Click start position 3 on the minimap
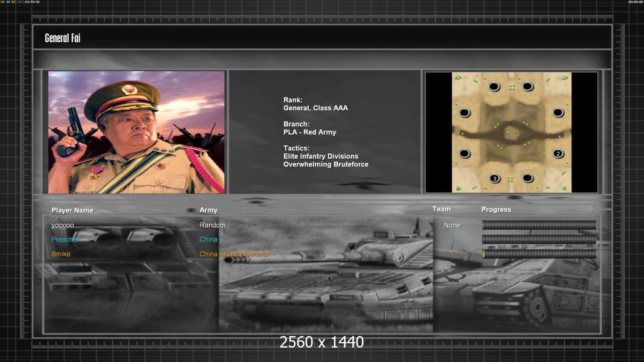Image resolution: width=644 pixels, height=362 pixels. (494, 179)
